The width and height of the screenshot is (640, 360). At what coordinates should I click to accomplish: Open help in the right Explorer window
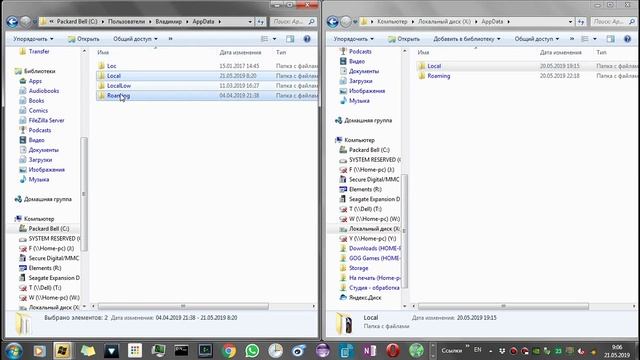(x=627, y=39)
